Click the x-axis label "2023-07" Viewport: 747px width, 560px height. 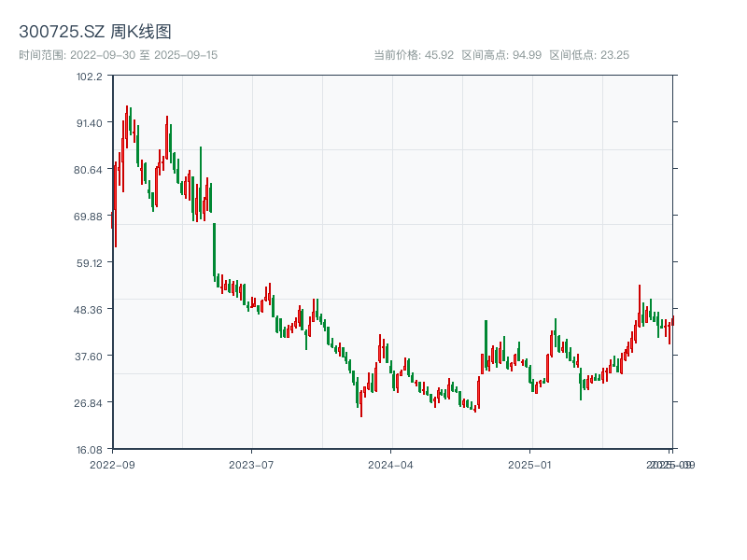click(251, 465)
